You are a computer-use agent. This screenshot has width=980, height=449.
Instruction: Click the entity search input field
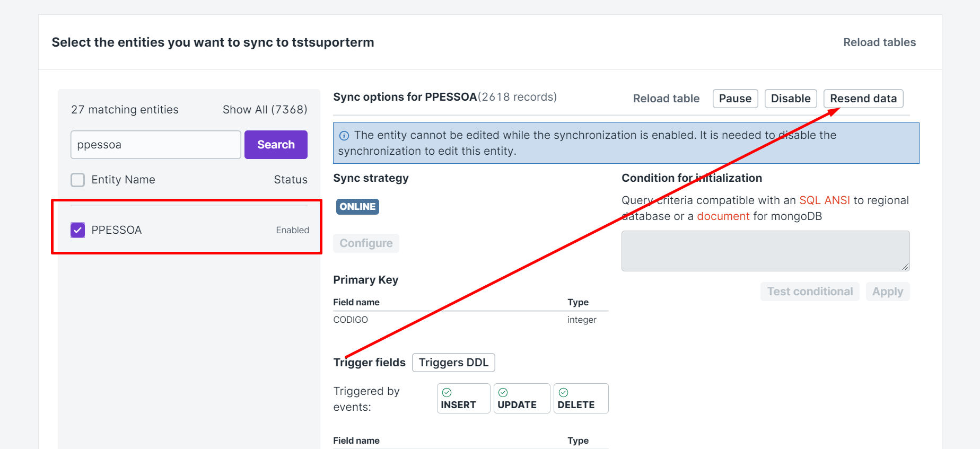pos(155,145)
